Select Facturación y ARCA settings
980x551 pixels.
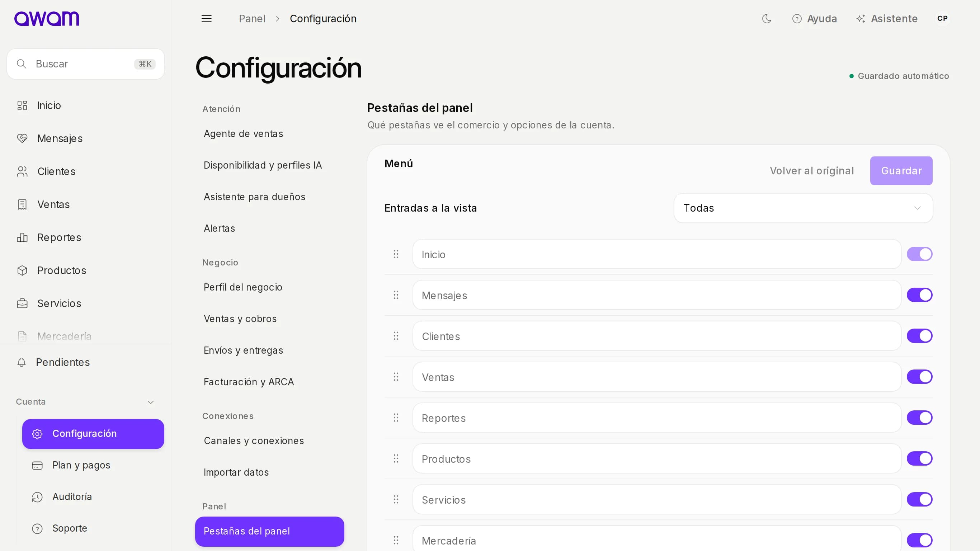pyautogui.click(x=269, y=382)
